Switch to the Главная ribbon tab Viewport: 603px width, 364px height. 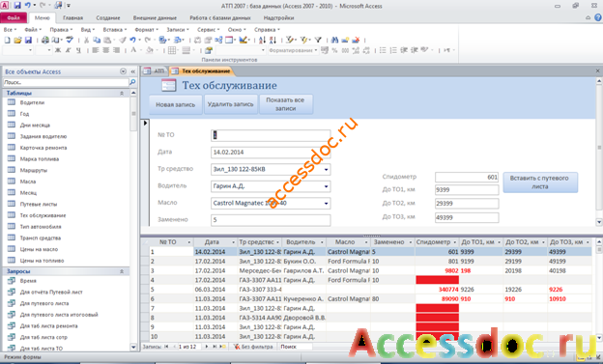coord(72,17)
